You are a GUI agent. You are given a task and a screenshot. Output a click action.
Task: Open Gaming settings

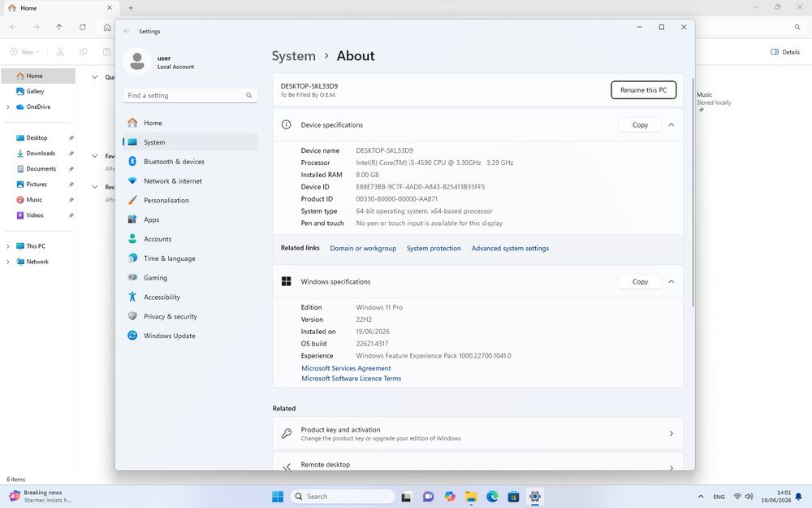[x=190, y=278]
